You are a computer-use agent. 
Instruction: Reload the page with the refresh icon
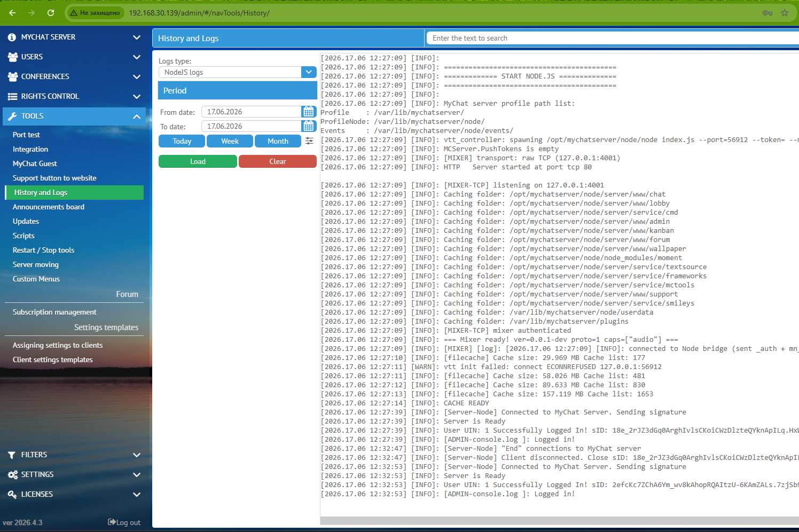tap(51, 13)
